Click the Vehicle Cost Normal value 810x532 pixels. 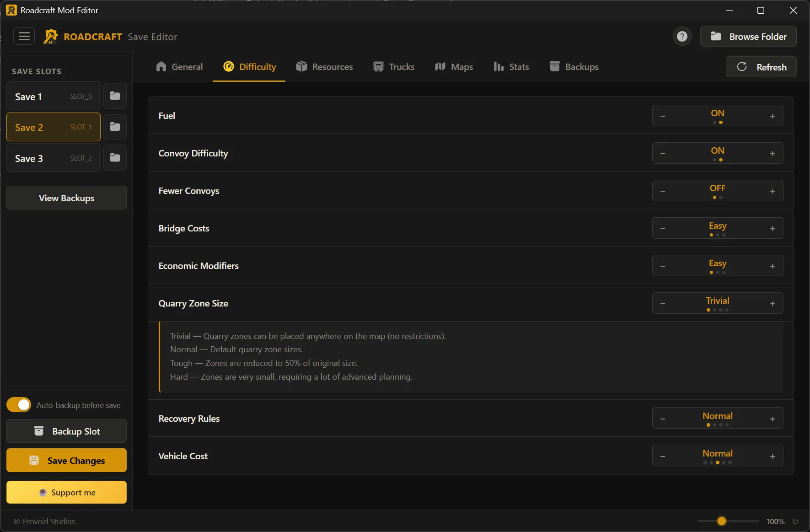(717, 453)
